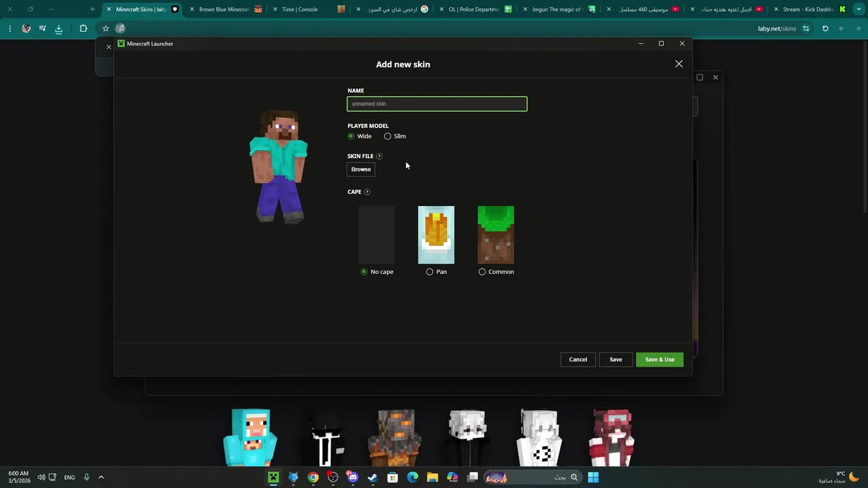Bookmark this page with the star icon
Viewport: 868px width, 488px height.
106,28
